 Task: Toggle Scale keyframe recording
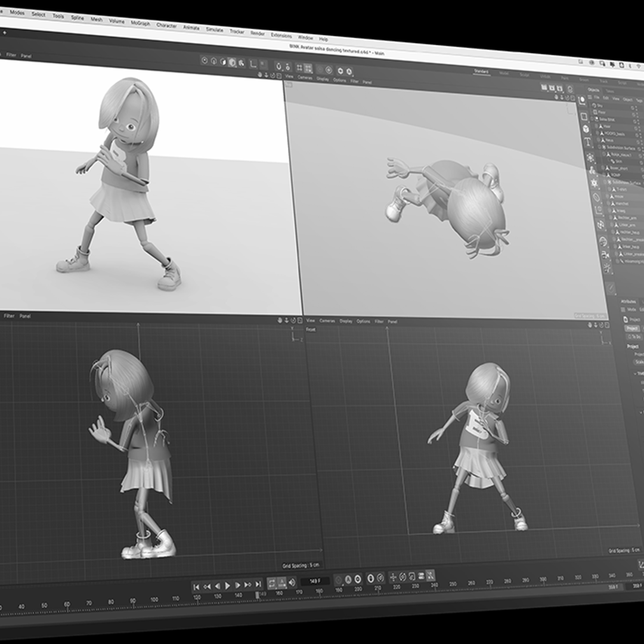point(411,577)
